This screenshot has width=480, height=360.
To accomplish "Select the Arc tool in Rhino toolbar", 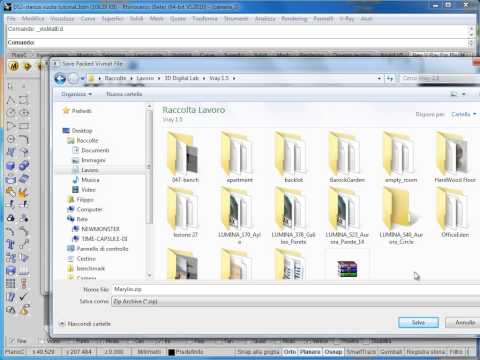I will [11, 126].
